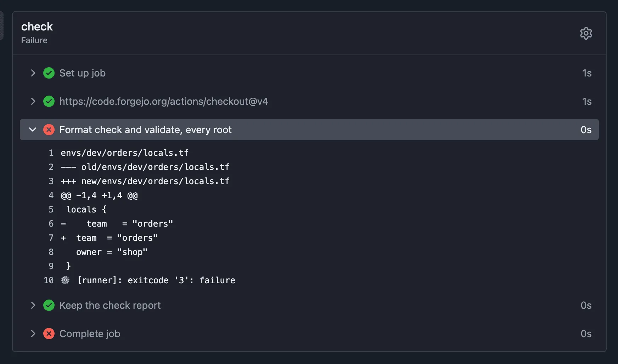Viewport: 618px width, 364px height.
Task: Click the 'owner = "shop"' log line
Action: tap(112, 252)
